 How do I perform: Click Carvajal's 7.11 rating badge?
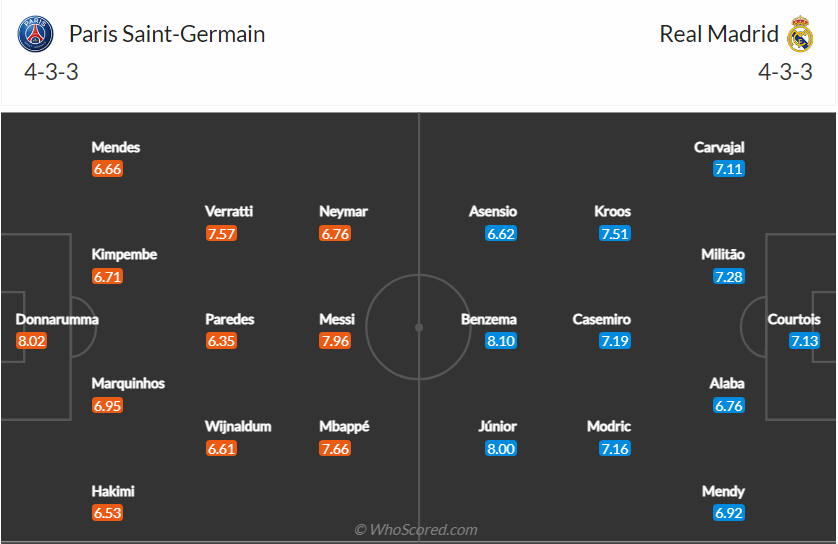pyautogui.click(x=729, y=169)
